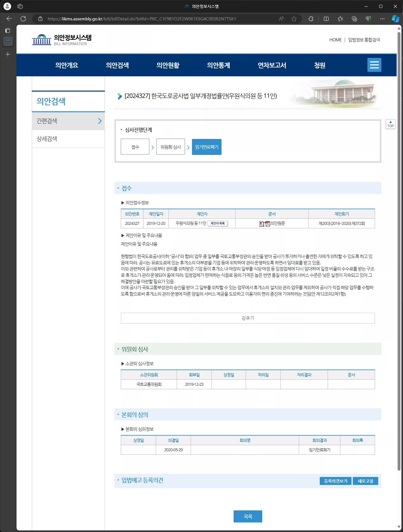
Task: Click the chevron beside 간편검색
Action: coord(100,121)
